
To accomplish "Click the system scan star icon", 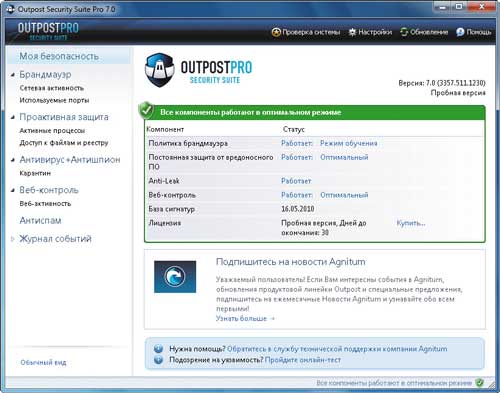I will coord(276,32).
